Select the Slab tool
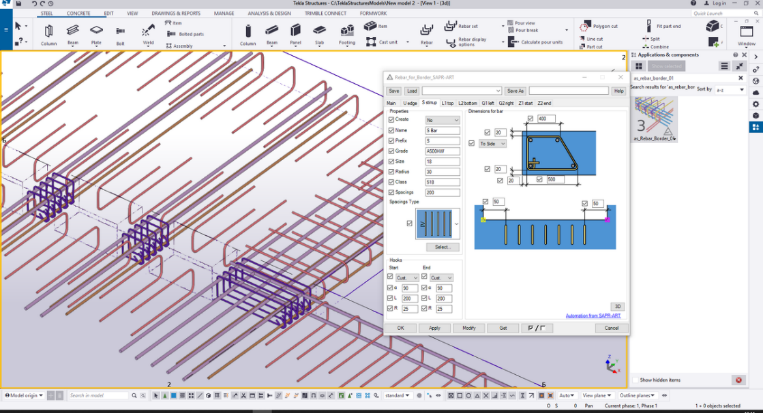Screen dimensions: 763x413 pos(319,35)
